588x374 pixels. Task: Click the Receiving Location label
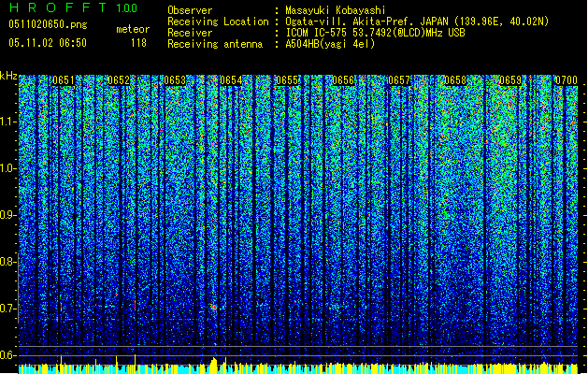[218, 22]
